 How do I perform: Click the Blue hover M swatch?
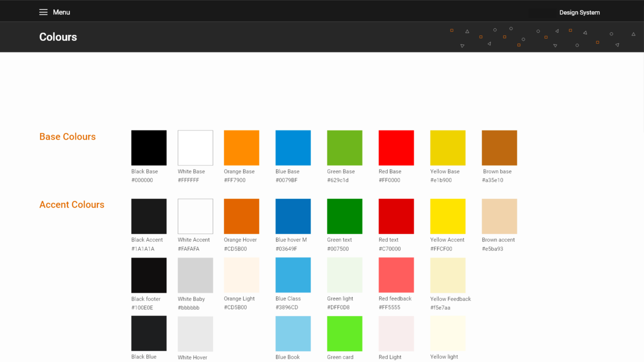coord(293,216)
